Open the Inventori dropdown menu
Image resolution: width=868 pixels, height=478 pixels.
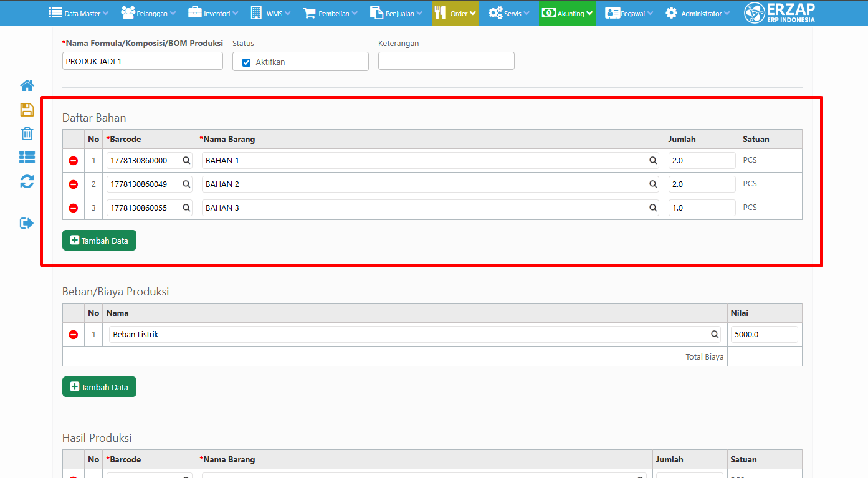[213, 13]
